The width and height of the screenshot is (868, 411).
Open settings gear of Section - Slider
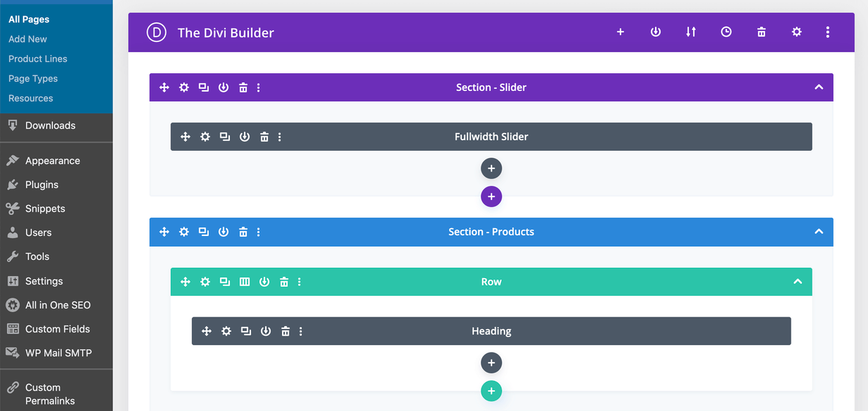(x=184, y=87)
